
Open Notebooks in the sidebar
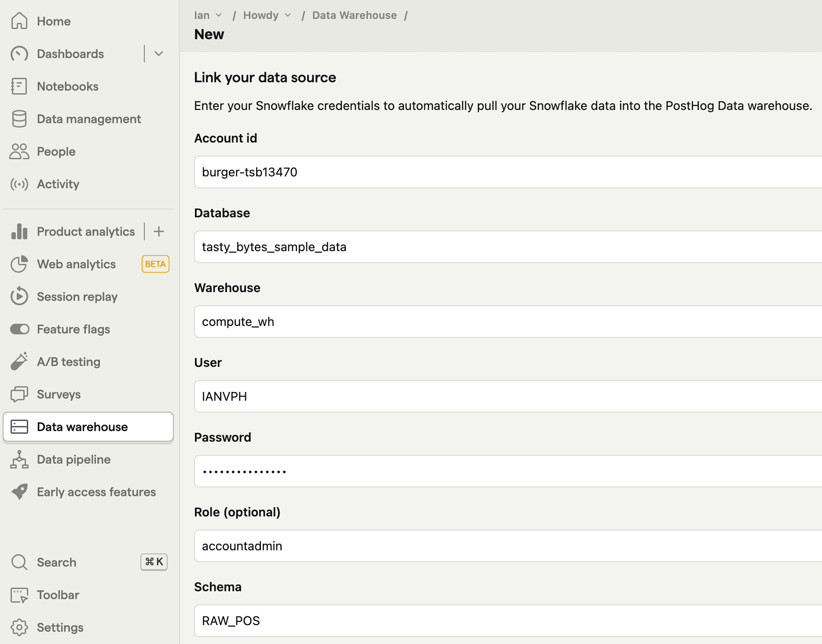(x=68, y=86)
